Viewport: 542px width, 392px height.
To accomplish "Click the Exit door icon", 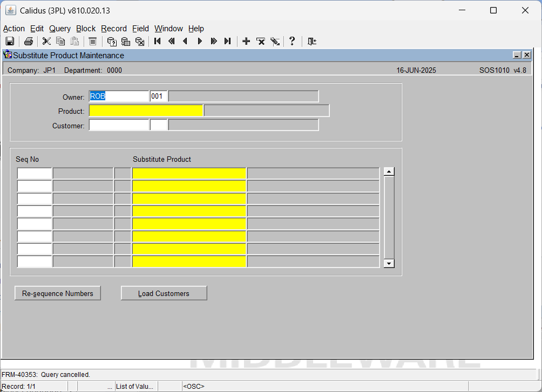I will [312, 42].
